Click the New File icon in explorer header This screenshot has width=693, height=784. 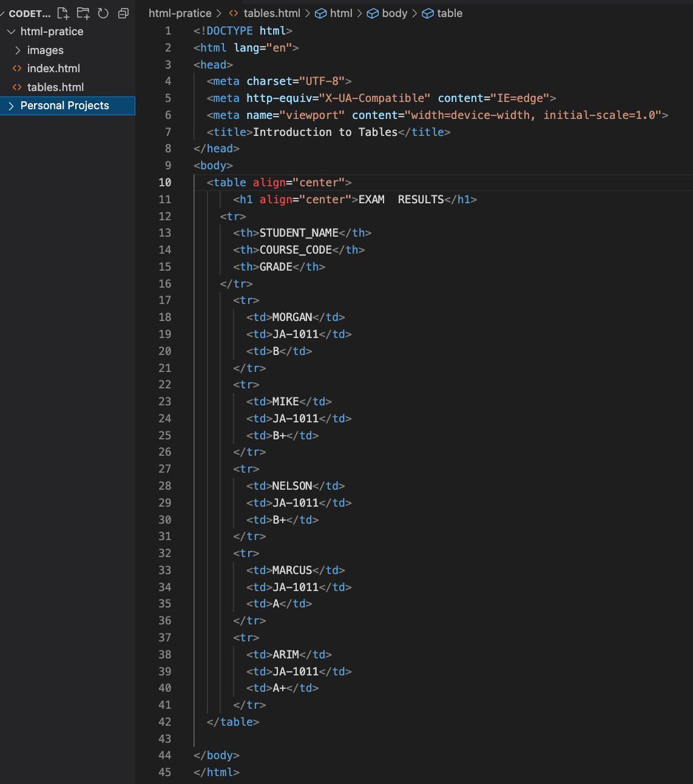(63, 13)
